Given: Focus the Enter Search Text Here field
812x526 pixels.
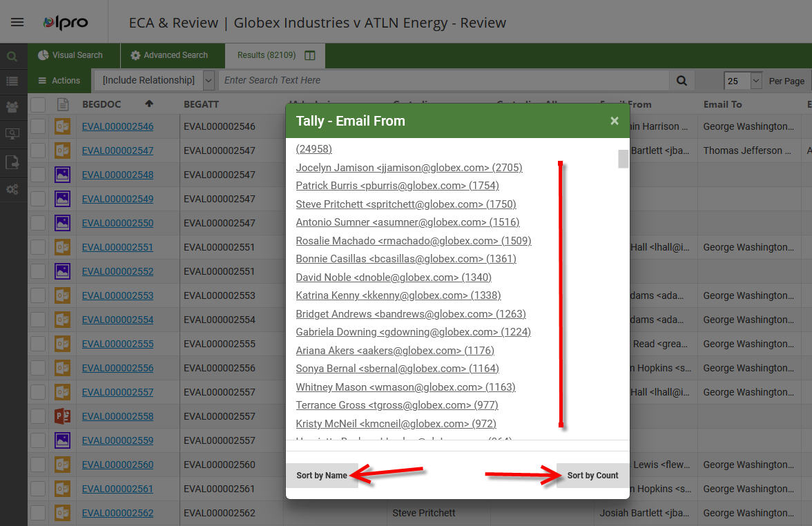Looking at the screenshot, I should (x=444, y=80).
